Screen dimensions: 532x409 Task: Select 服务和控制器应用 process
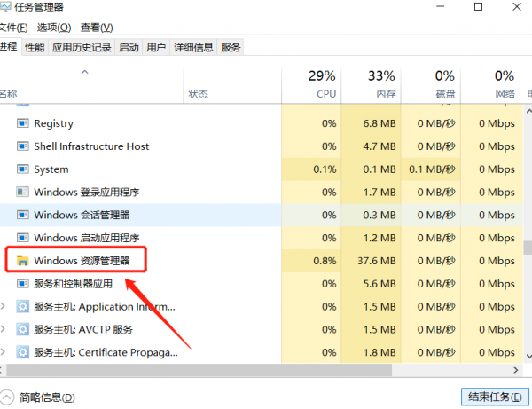[73, 283]
